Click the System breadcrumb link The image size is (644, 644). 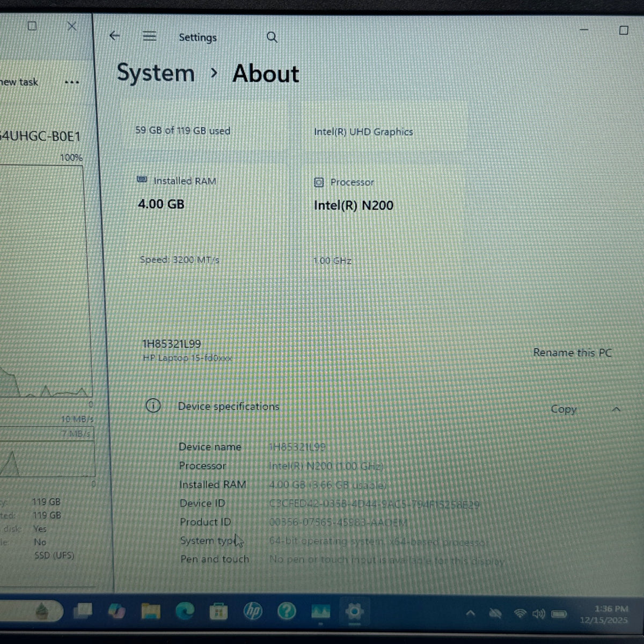(156, 73)
